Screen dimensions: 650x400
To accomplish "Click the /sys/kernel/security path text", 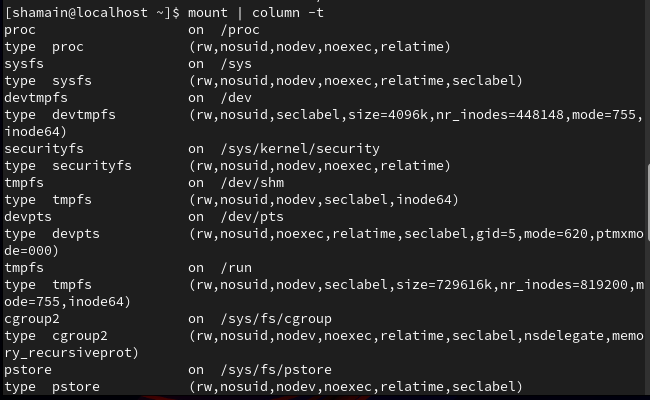I will tap(300, 149).
